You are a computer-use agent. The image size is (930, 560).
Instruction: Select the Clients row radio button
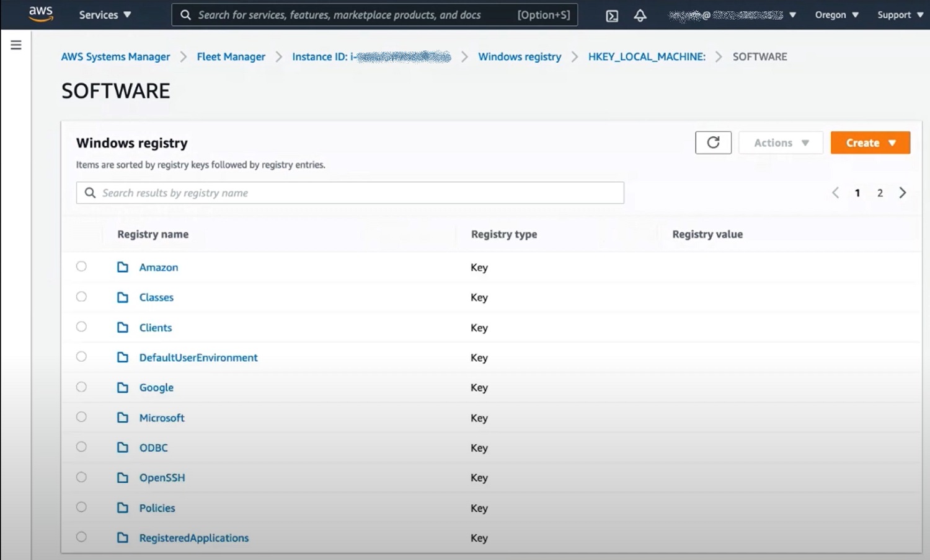pos(81,326)
